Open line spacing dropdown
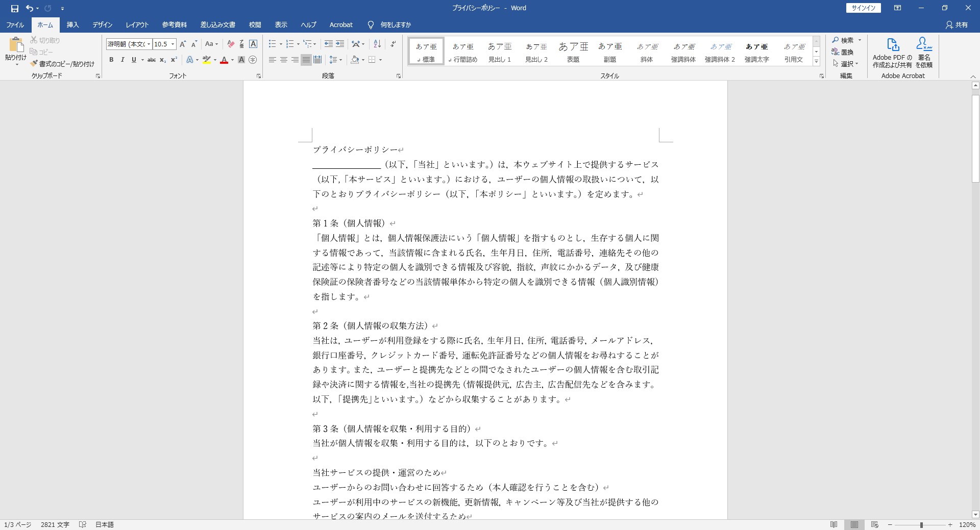 coord(336,60)
